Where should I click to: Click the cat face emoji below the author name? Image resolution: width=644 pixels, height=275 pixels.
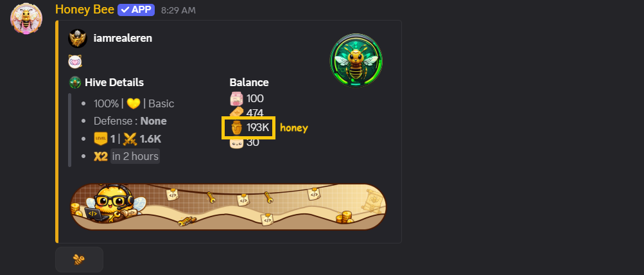tap(74, 62)
